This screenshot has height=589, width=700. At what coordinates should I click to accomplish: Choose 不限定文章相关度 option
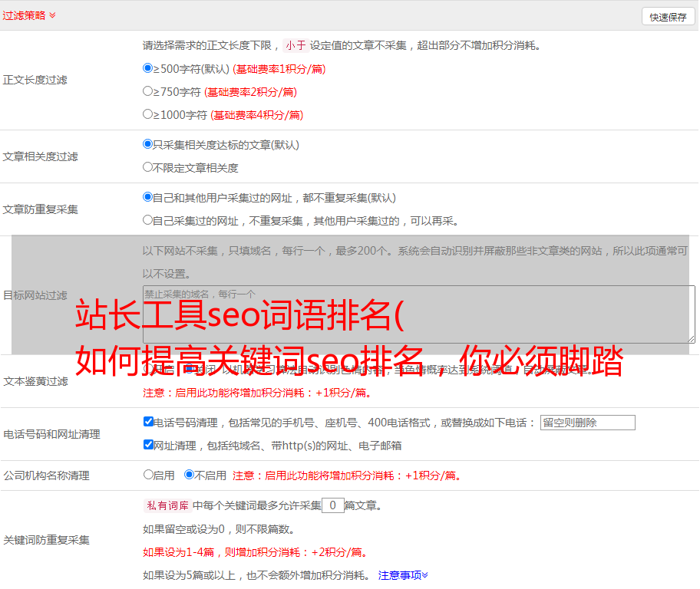click(x=148, y=166)
